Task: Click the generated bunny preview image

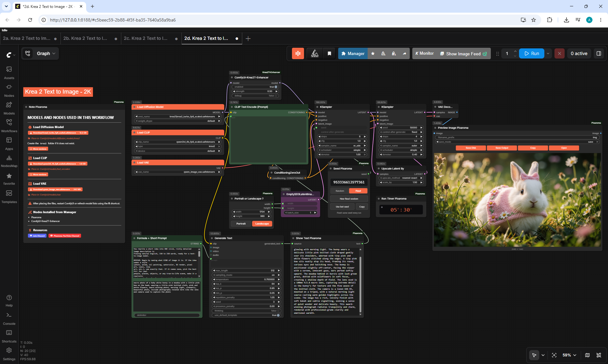Action: [x=517, y=200]
